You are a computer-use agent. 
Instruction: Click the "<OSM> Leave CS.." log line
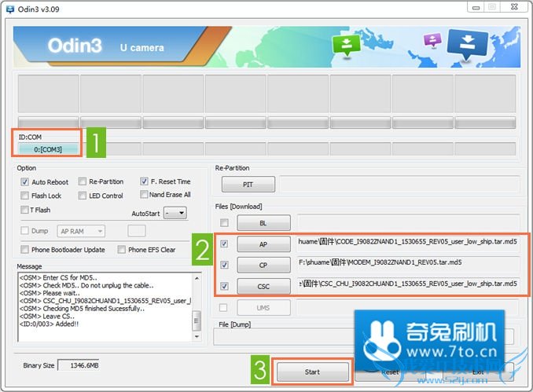(x=47, y=316)
